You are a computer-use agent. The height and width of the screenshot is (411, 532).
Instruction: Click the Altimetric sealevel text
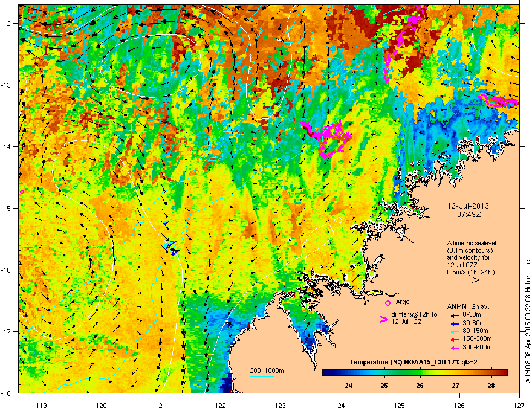pos(472,243)
